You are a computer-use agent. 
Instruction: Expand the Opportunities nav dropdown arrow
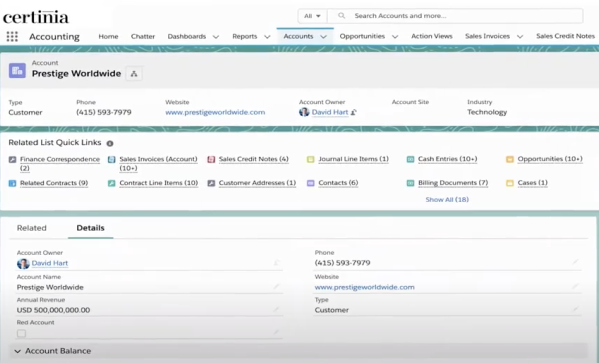[395, 37]
